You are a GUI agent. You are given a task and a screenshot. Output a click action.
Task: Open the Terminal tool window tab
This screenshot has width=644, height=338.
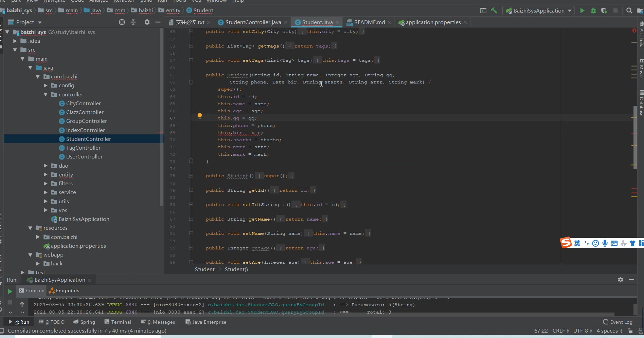tap(118, 322)
